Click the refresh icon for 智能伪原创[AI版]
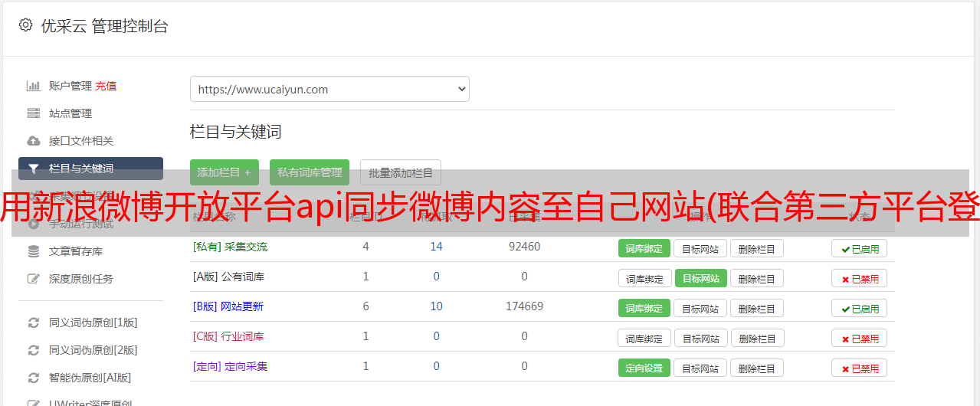Viewport: 980px width, 406px height. pyautogui.click(x=34, y=378)
